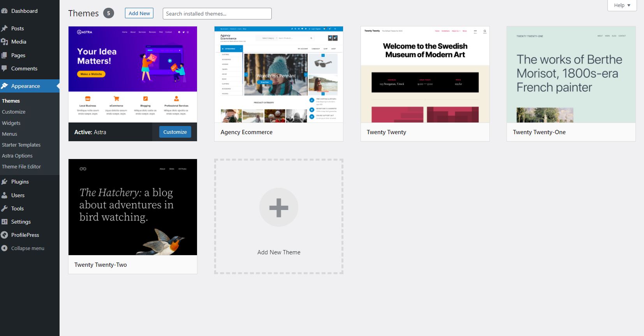The width and height of the screenshot is (644, 336).
Task: Click the ProfilePress logo icon
Action: [x=4, y=235]
